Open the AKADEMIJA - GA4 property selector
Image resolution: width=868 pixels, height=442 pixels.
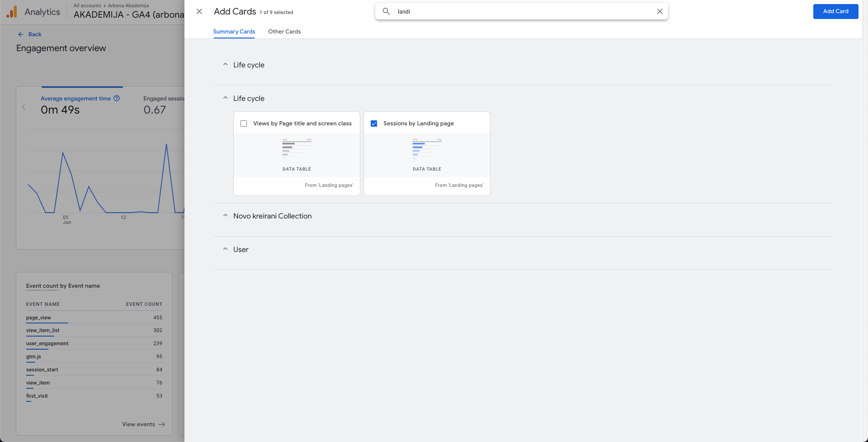[x=129, y=14]
